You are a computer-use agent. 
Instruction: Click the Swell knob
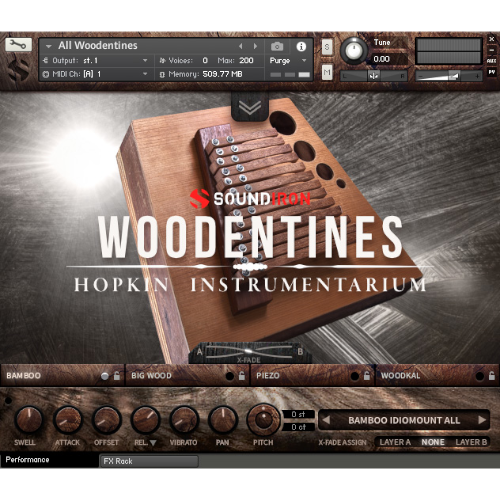coord(29,420)
